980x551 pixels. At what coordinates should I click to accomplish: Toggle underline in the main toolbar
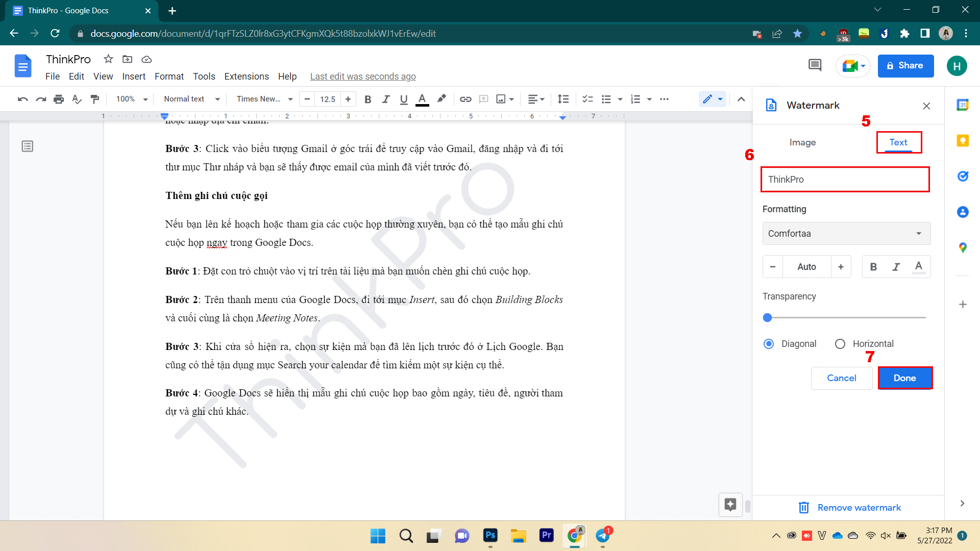[404, 99]
